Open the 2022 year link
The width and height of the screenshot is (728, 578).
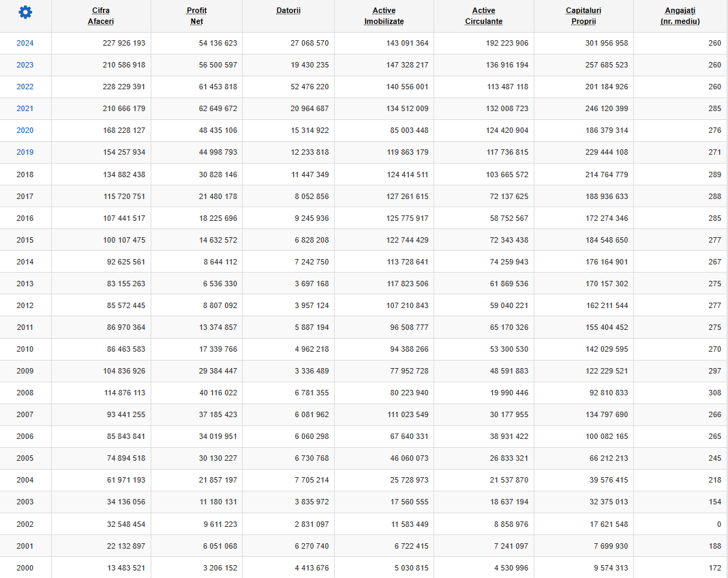pos(25,87)
